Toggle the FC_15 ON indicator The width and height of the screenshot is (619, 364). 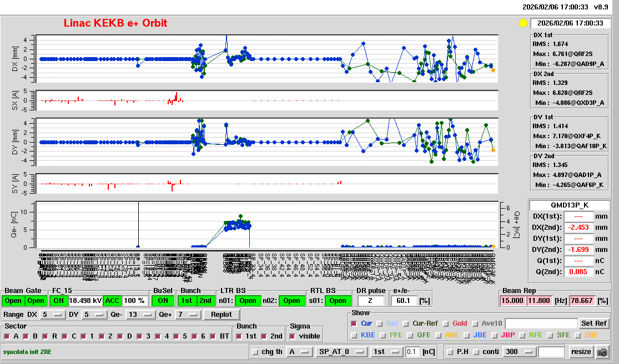pos(58,301)
